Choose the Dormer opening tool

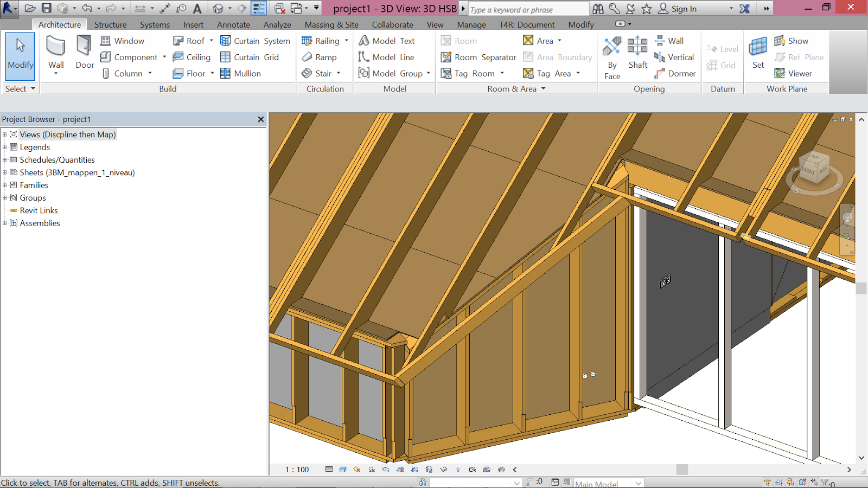675,73
